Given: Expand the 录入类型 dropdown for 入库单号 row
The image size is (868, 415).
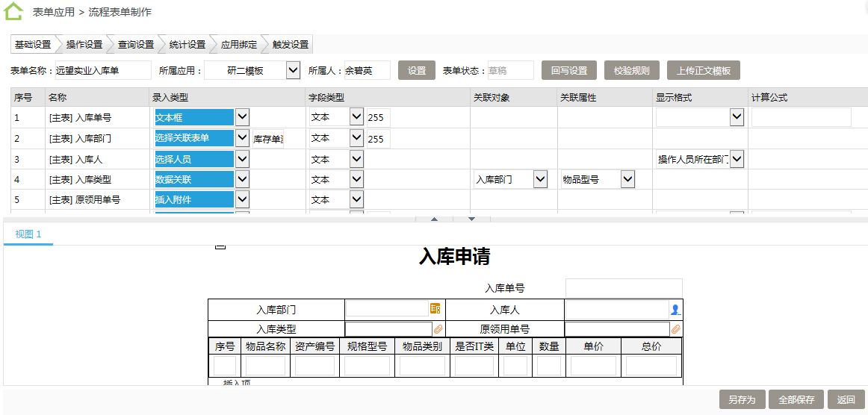Looking at the screenshot, I should pyautogui.click(x=242, y=117).
